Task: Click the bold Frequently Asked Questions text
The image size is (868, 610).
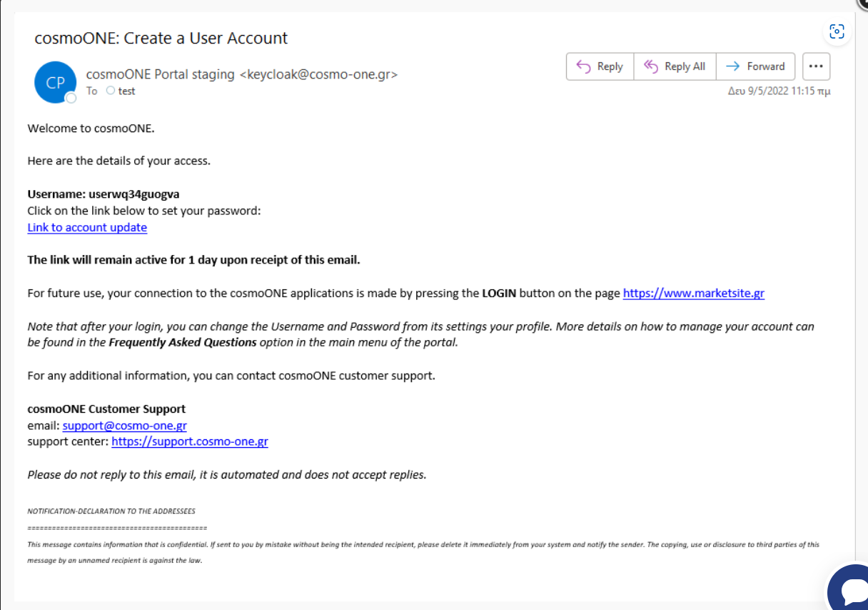Action: 182,342
